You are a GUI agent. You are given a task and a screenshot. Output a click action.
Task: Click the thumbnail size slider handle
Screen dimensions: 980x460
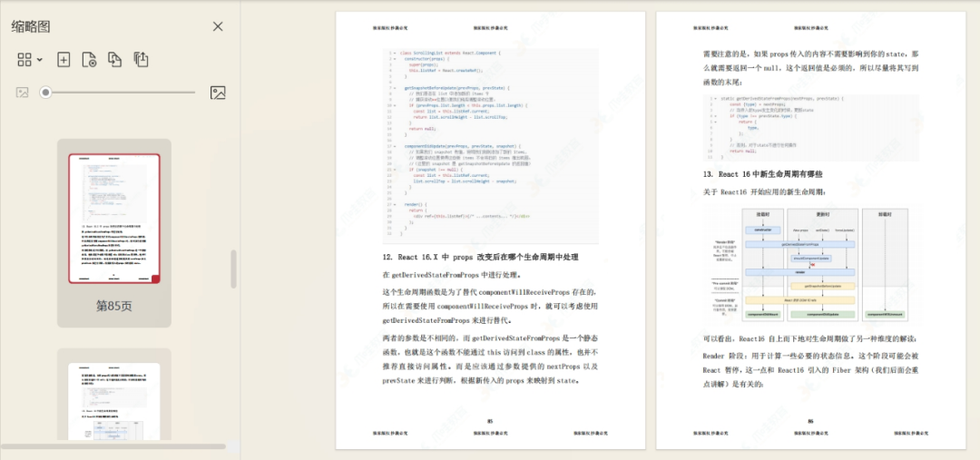coord(45,93)
